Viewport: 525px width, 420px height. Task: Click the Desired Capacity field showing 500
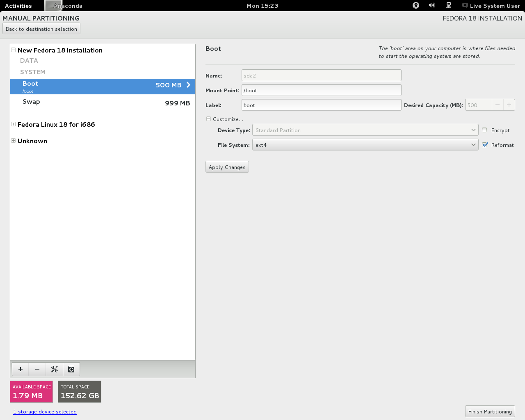479,105
